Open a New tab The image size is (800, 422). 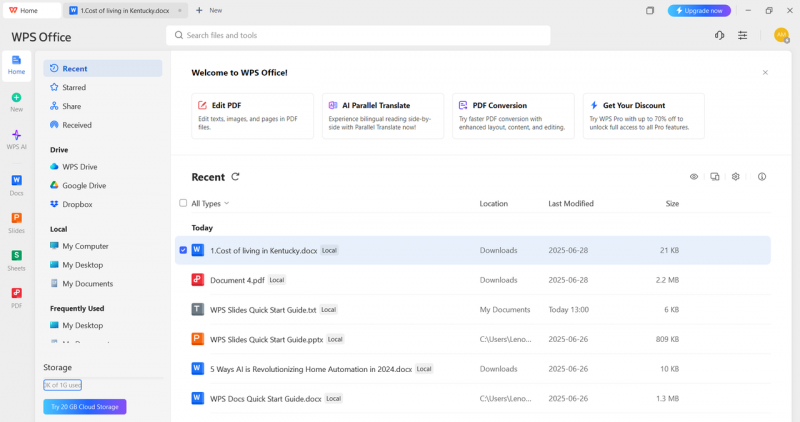coord(209,10)
